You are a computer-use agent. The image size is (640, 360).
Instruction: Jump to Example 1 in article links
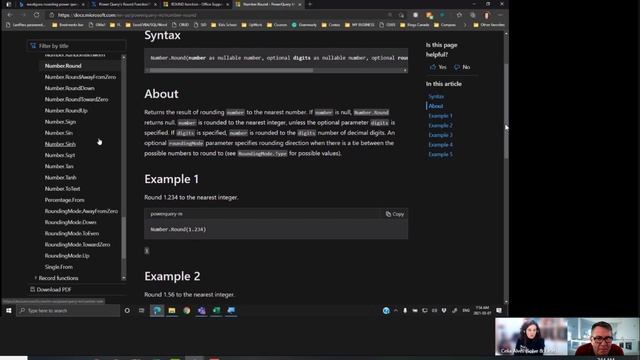pyautogui.click(x=440, y=116)
